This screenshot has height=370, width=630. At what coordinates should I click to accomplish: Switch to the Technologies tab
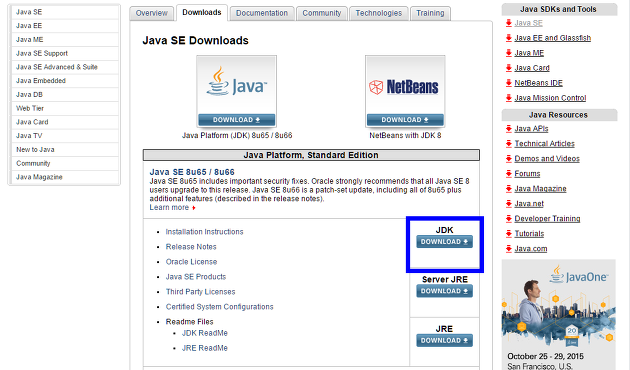pyautogui.click(x=378, y=13)
